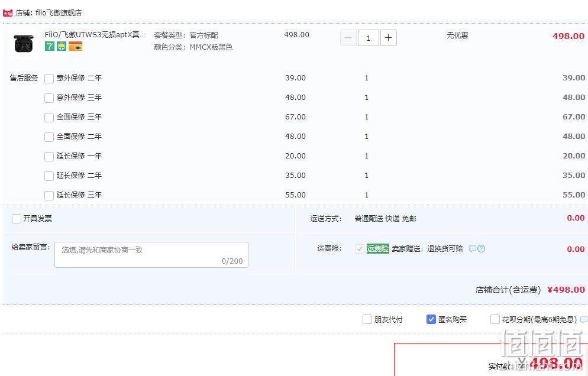Screen dimensions: 588x376
Task: Click the 55.00 price for 延长保修 三年
Action: tap(296, 195)
